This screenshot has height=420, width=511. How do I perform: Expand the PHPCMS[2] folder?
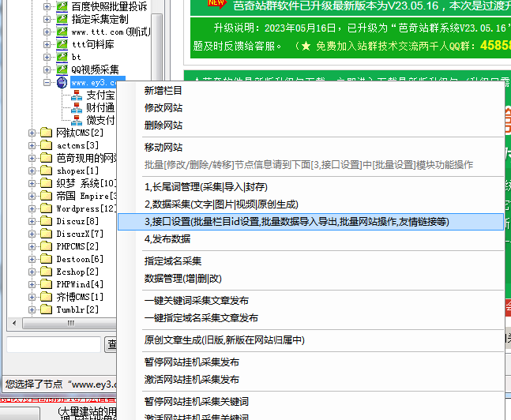(x=32, y=246)
